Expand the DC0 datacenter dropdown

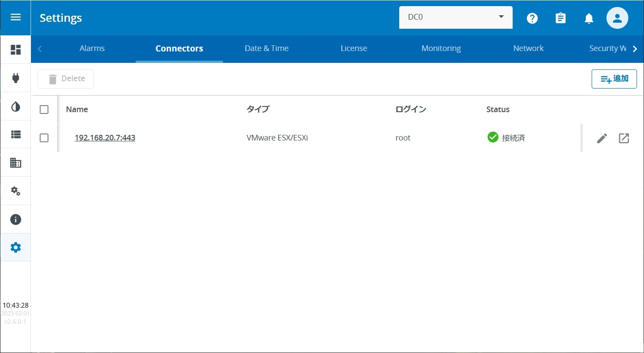point(456,17)
